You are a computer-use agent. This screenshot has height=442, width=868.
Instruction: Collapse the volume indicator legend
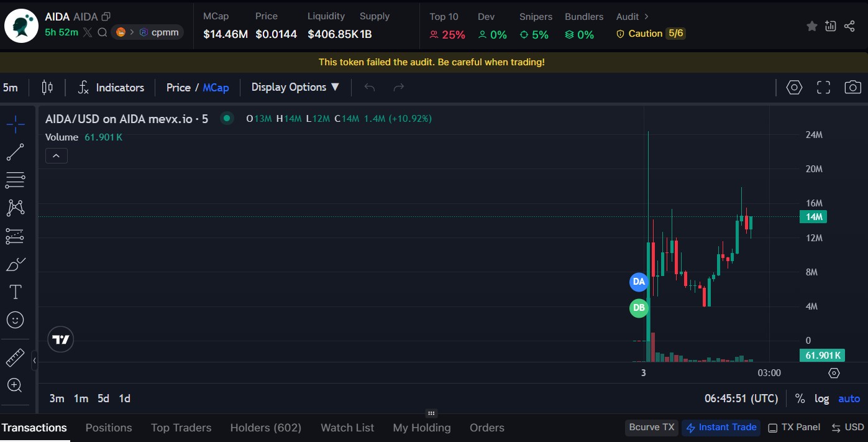[x=56, y=156]
